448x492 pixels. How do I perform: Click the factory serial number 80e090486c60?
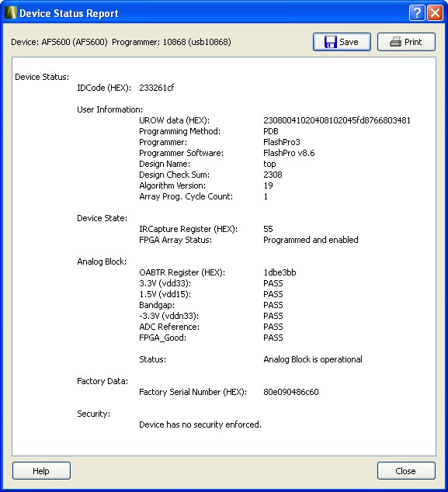(291, 392)
